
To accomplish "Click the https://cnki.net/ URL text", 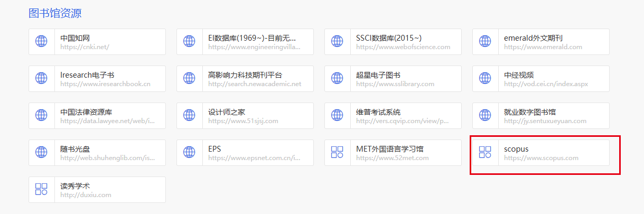I will click(84, 47).
